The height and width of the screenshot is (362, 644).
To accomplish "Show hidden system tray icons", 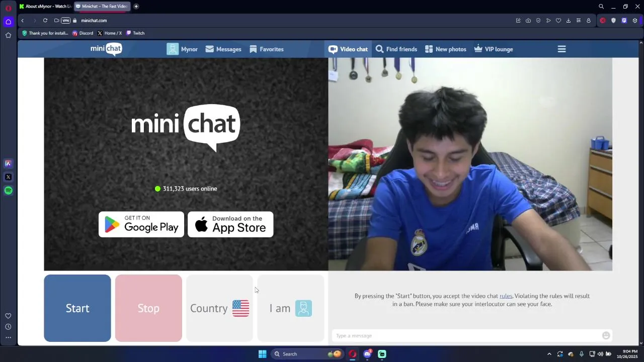I will tap(549, 354).
